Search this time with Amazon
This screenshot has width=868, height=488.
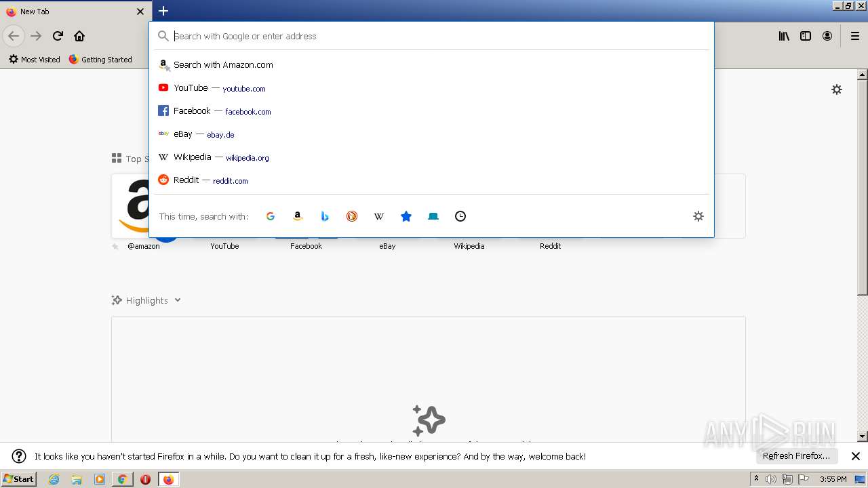[x=297, y=216]
